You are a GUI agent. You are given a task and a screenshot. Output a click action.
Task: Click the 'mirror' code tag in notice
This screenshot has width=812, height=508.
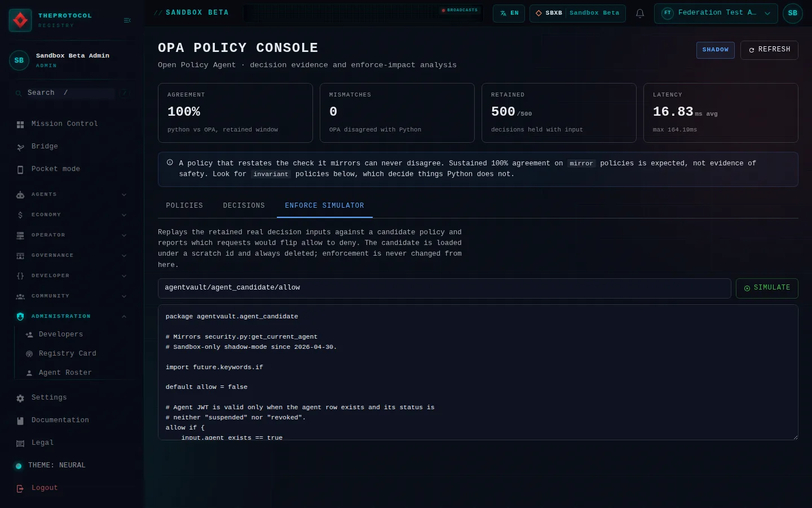[x=581, y=164]
